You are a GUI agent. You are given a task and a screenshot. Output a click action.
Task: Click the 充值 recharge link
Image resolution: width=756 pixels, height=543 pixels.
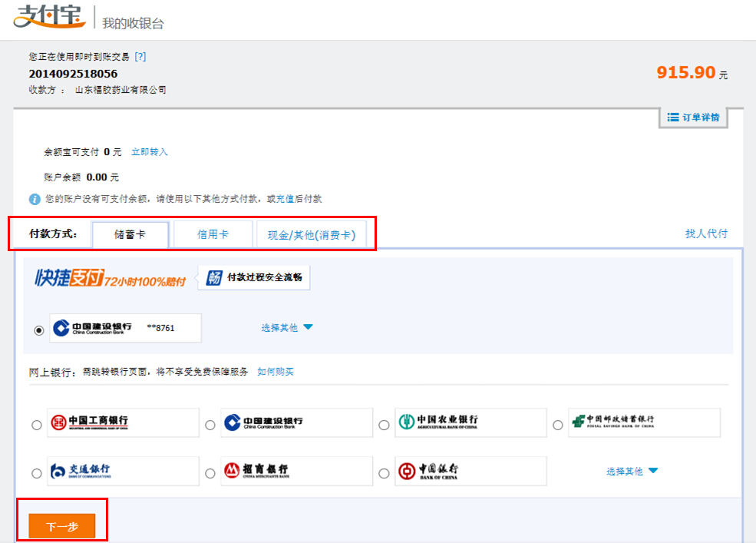[285, 199]
